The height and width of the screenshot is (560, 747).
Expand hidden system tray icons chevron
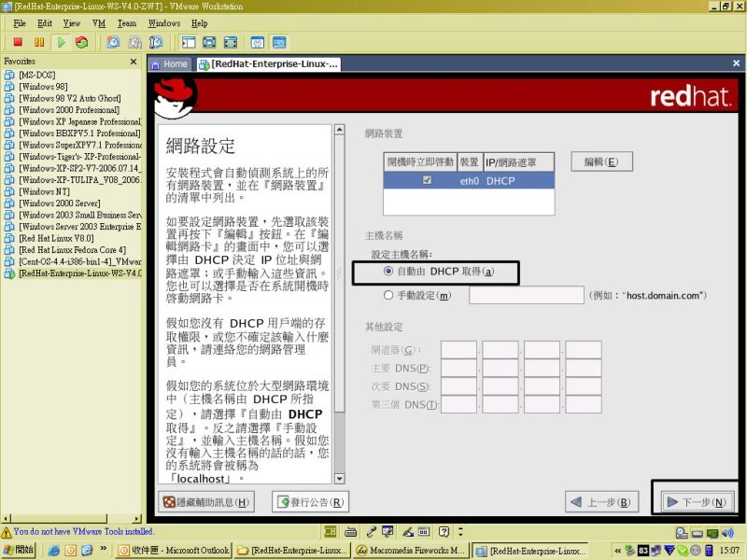click(618, 551)
